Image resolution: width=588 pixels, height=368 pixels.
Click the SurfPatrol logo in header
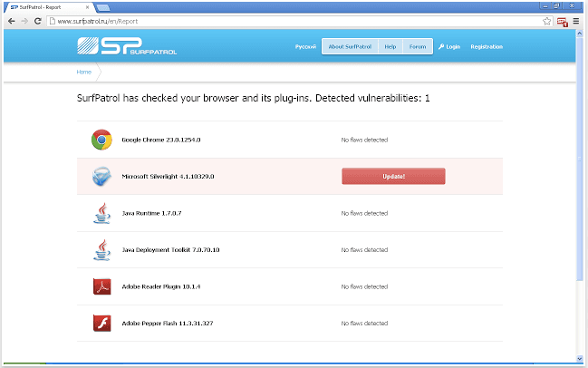click(x=127, y=46)
